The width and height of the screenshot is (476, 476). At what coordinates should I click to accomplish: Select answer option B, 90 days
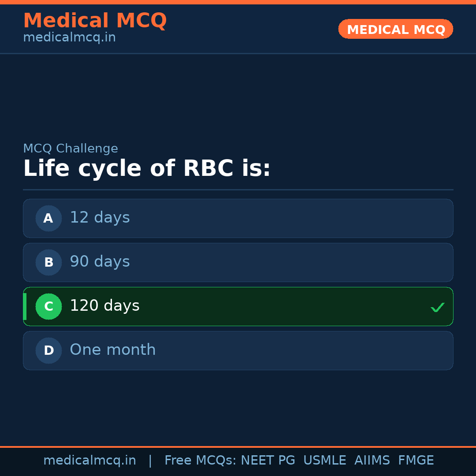[x=238, y=262]
